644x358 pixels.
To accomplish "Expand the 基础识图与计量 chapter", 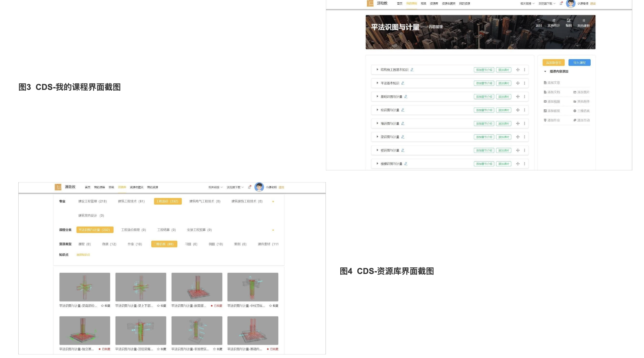I will (377, 97).
